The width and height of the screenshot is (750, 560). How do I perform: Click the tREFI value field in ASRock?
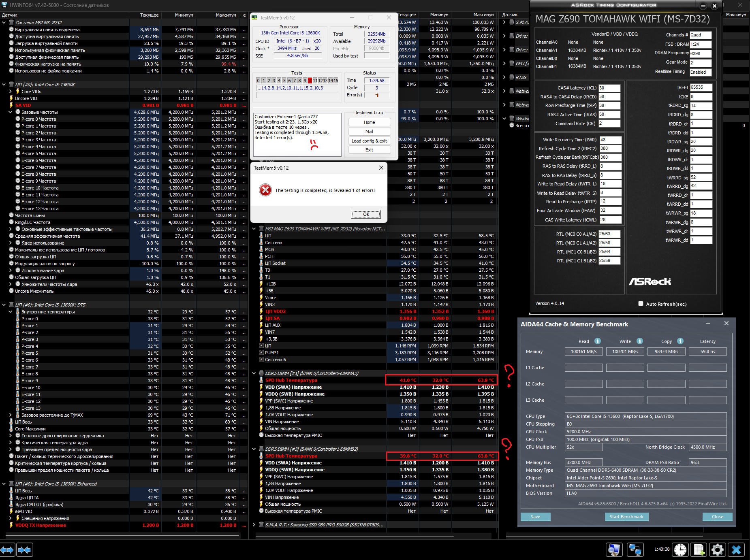pos(701,87)
